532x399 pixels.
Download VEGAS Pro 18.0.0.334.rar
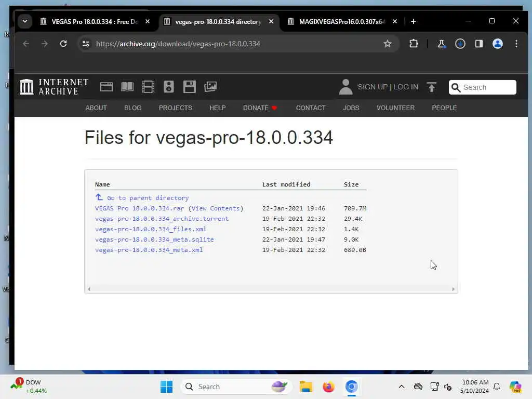pos(139,208)
